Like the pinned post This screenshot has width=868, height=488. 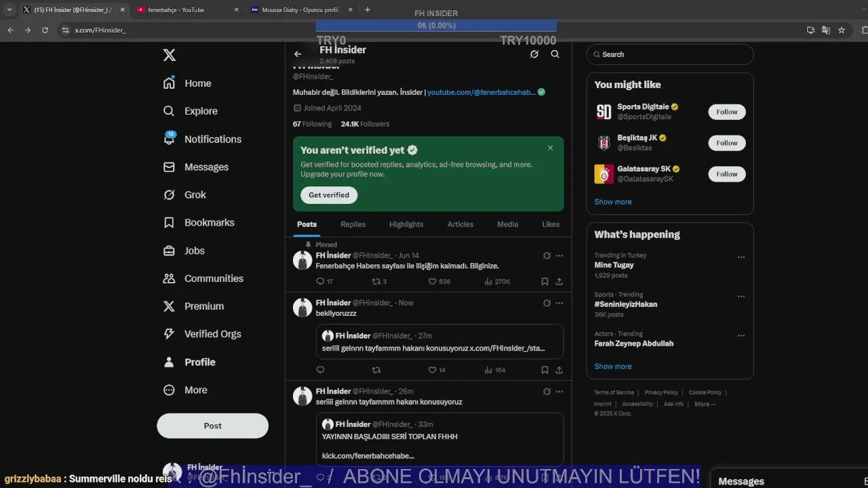pos(439,281)
